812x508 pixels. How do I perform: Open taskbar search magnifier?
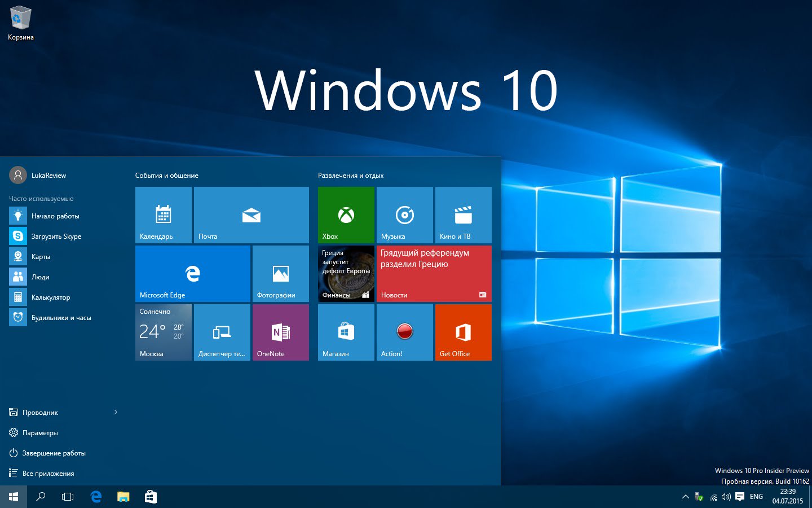point(41,497)
